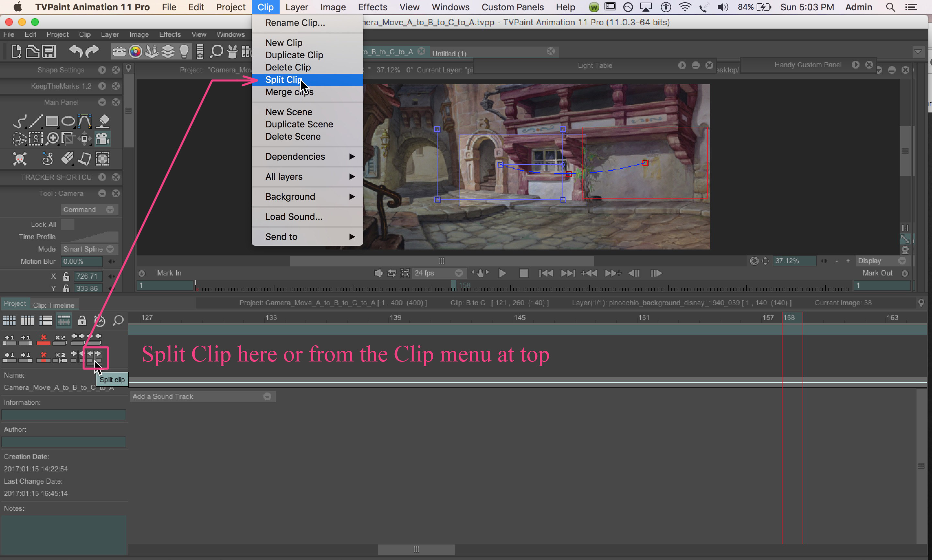Select the Camera tool
The height and width of the screenshot is (560, 932).
103,139
